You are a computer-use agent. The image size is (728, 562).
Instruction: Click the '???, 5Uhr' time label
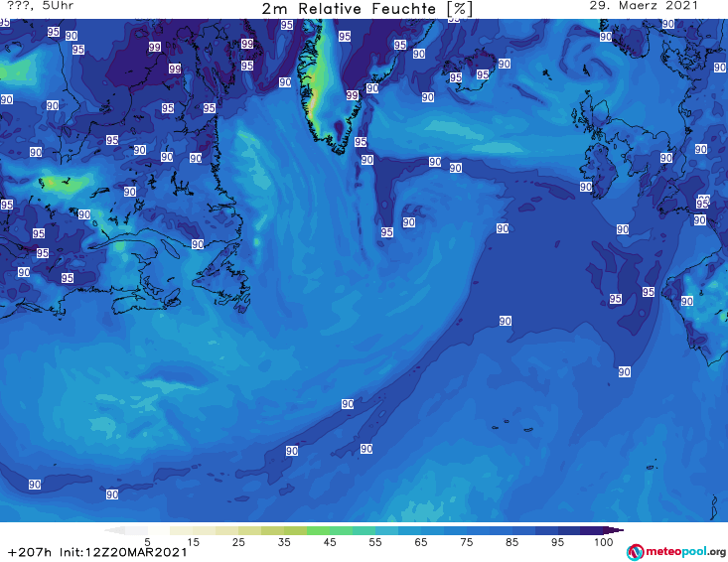click(x=41, y=6)
